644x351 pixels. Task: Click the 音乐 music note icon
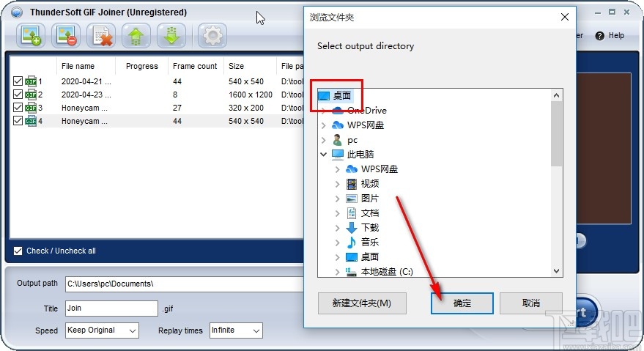[x=352, y=242]
